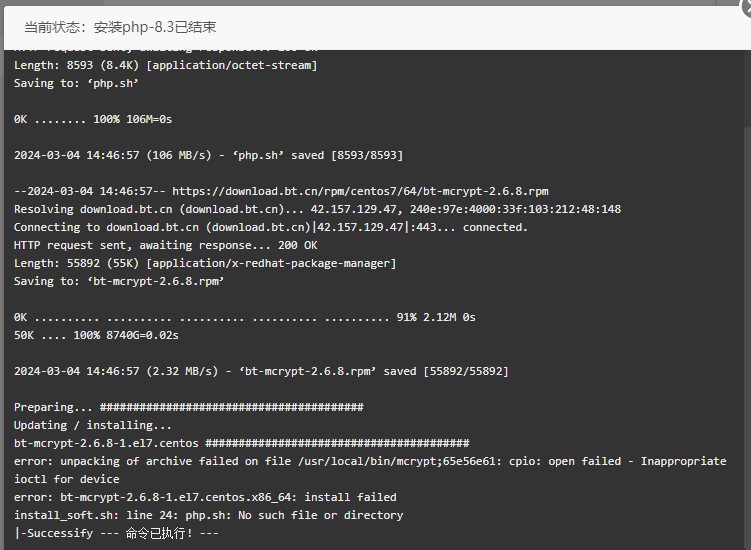Image resolution: width=751 pixels, height=550 pixels.
Task: Click the status title '安装php-8.3已结束'
Action: (155, 27)
